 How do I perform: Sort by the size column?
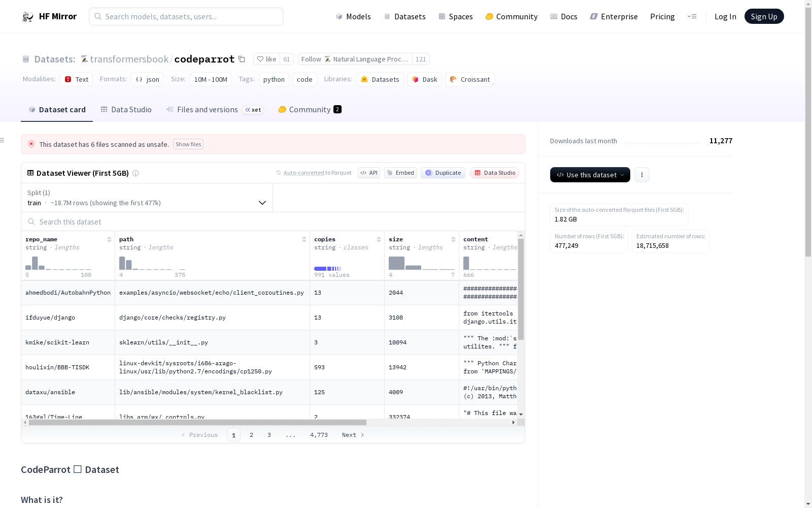click(x=453, y=239)
